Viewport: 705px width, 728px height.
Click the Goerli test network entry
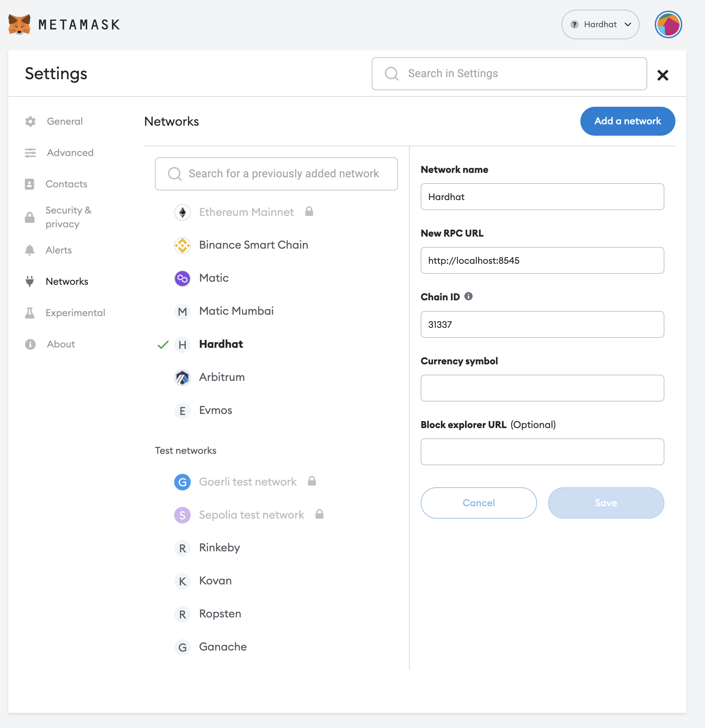coord(248,482)
